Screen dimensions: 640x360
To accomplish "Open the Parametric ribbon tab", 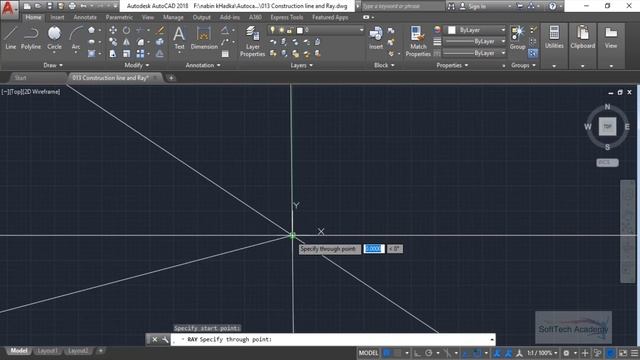I will [x=119, y=17].
